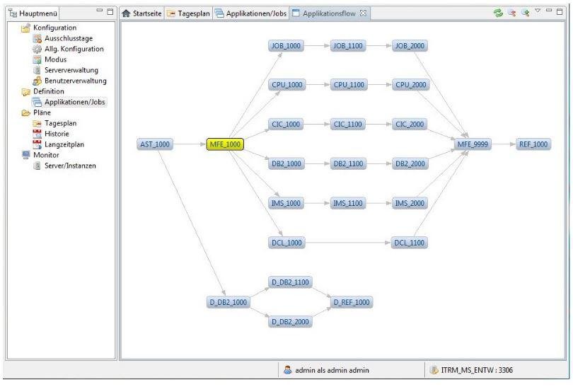Refresh the application flow view

point(498,13)
